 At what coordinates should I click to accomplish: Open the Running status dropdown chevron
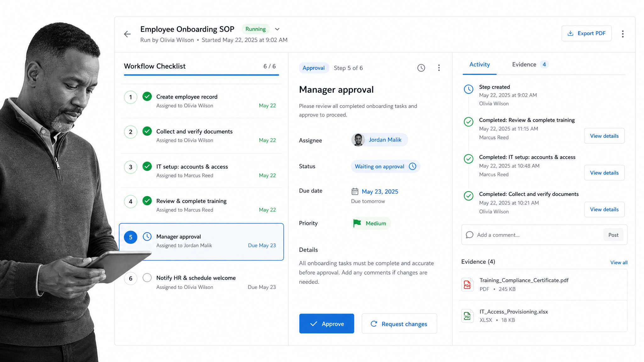point(277,29)
